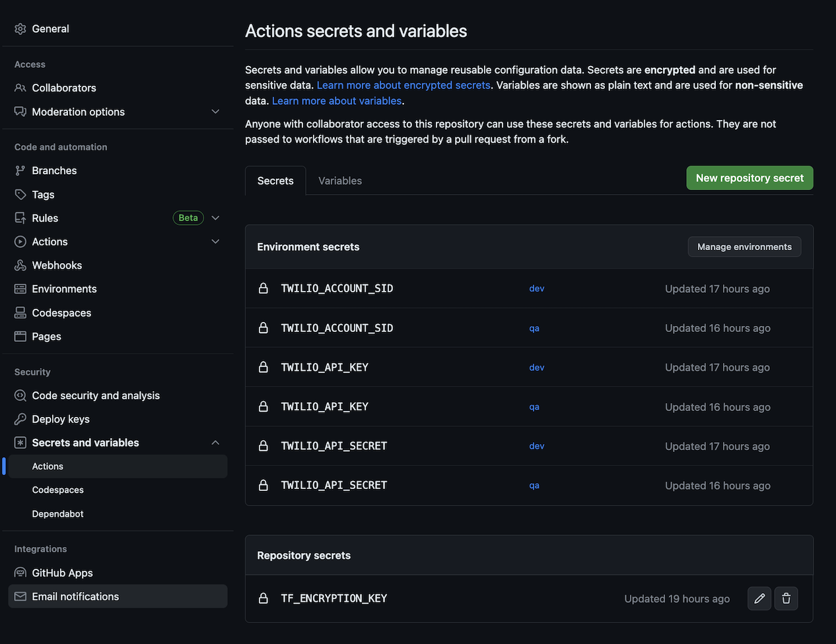
Task: Click the Repository secrets heading
Action: tap(304, 556)
